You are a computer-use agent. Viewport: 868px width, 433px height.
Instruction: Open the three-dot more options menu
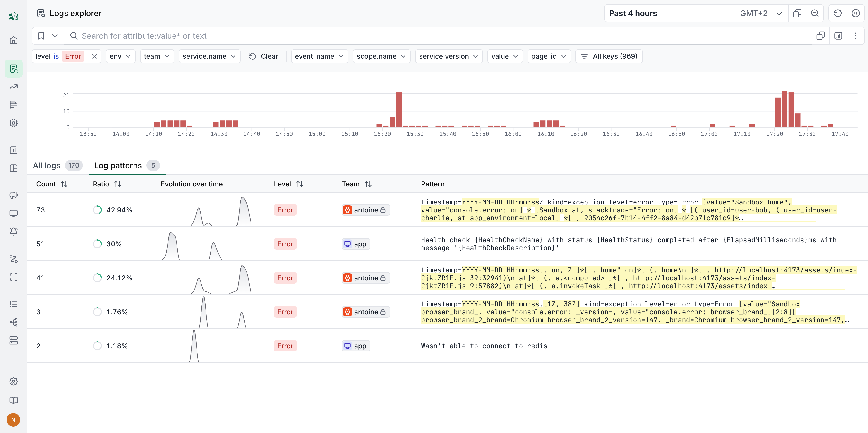856,36
